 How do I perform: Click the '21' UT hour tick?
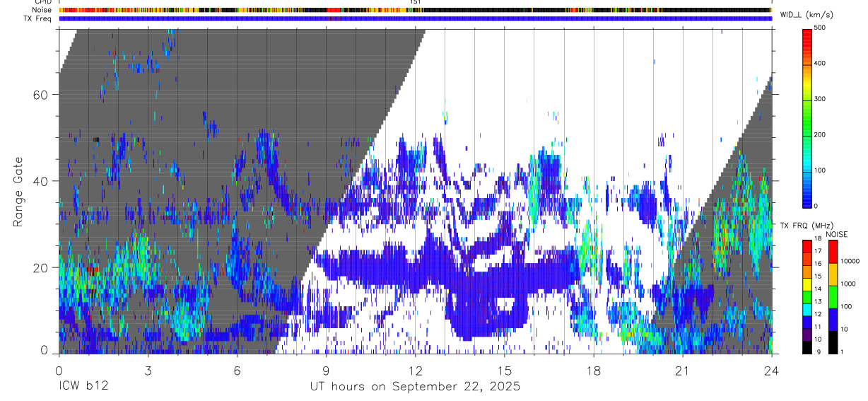click(x=683, y=371)
